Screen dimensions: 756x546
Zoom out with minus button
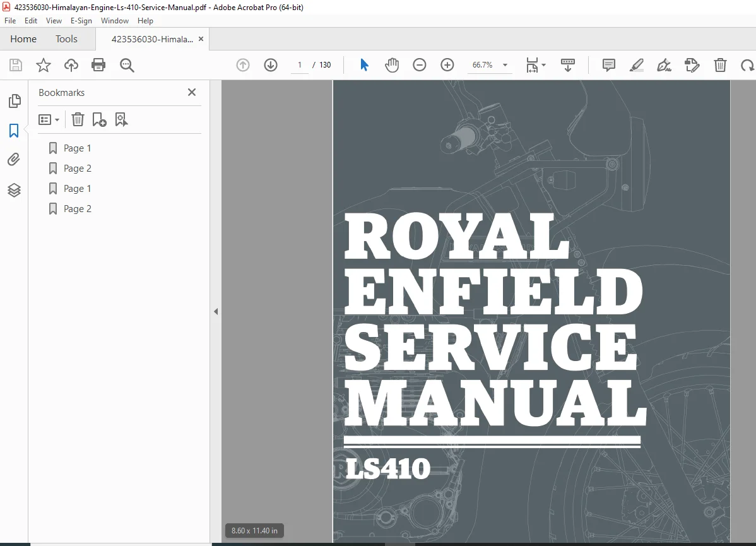click(420, 65)
